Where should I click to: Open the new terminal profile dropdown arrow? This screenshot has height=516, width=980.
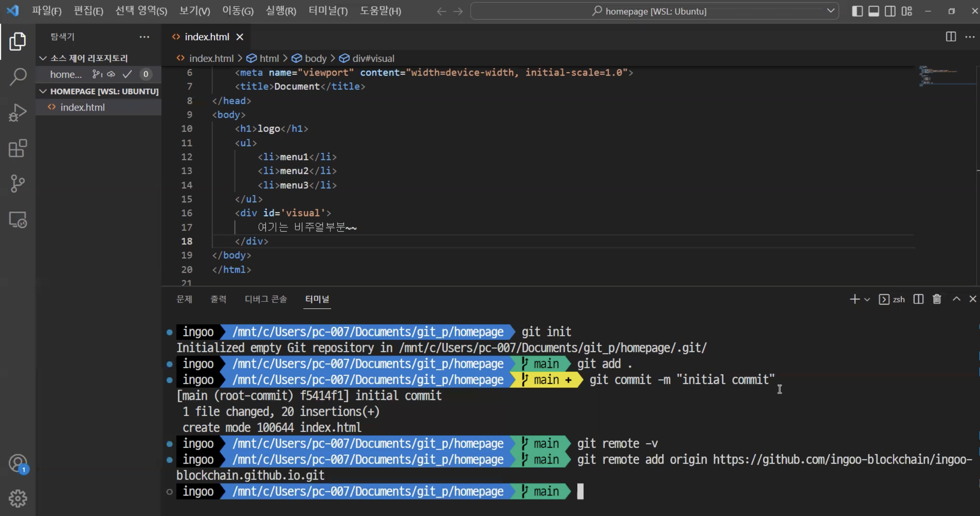point(867,299)
